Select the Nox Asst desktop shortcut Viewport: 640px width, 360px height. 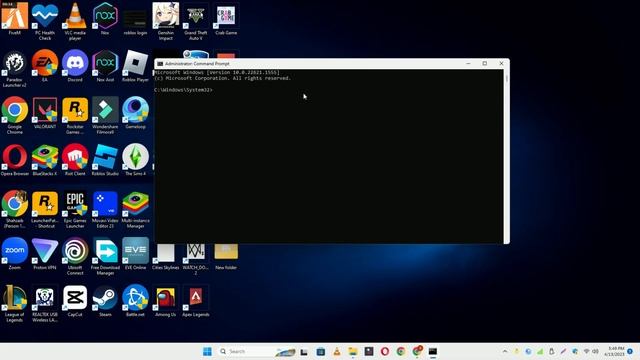click(105, 66)
